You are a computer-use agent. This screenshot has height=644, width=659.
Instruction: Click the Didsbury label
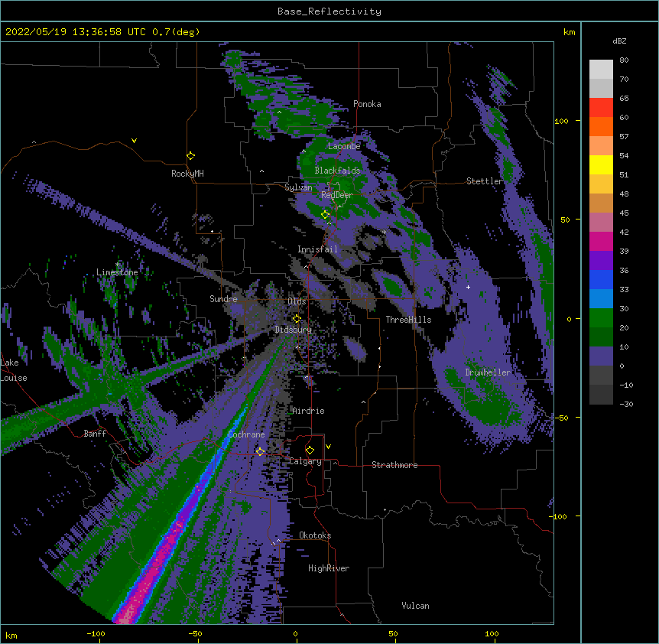click(294, 330)
